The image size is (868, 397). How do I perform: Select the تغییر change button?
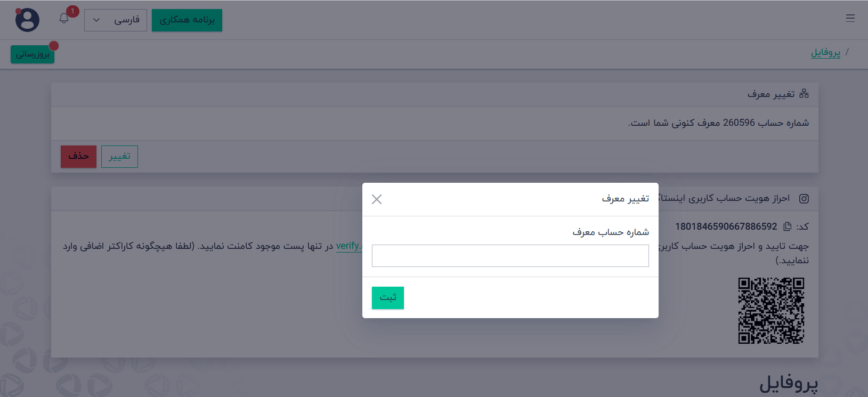119,156
